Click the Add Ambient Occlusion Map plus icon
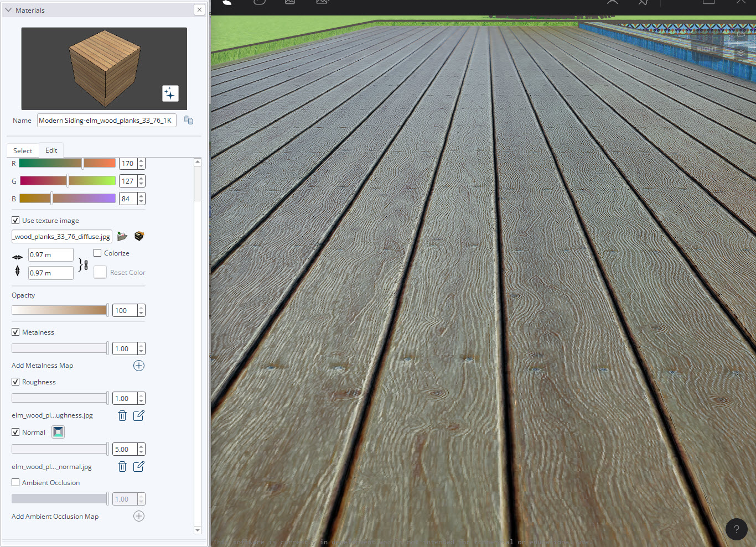 point(139,516)
